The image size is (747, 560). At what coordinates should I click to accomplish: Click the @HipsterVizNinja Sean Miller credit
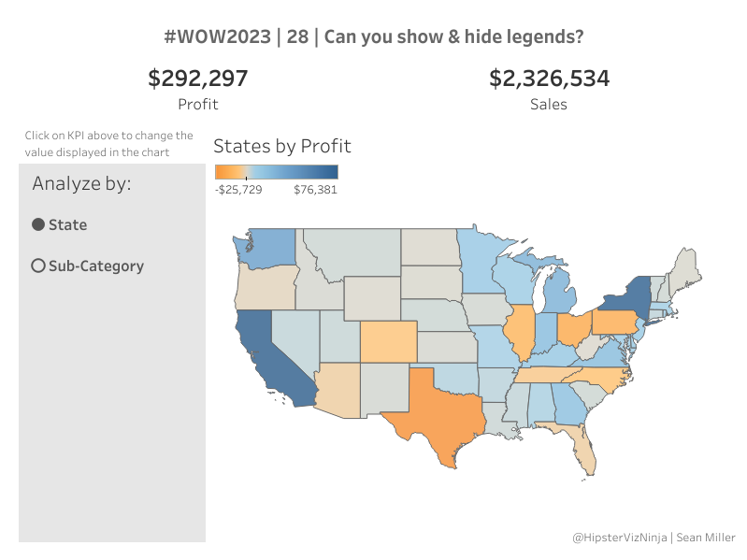pos(654,538)
